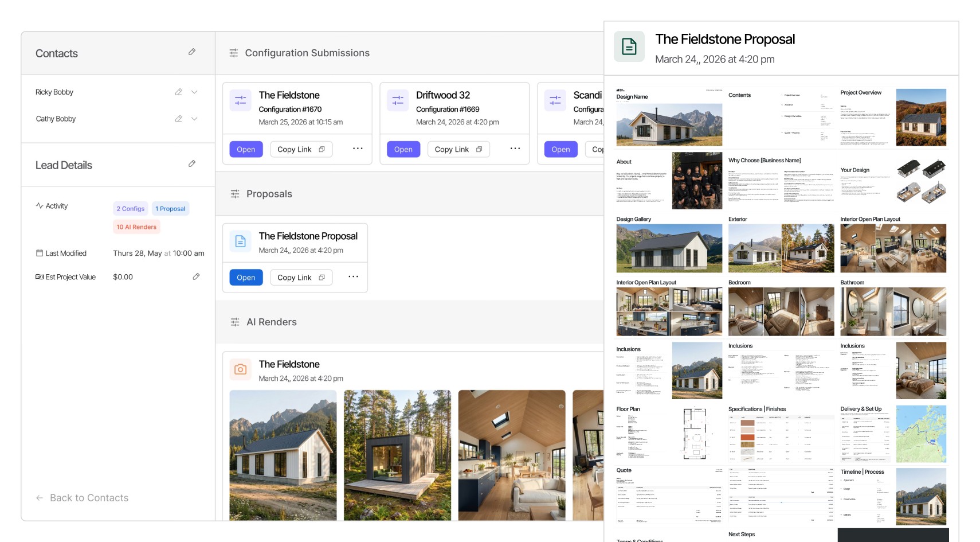Click 'March 25, 2026 at 10:15 am' timestamp

301,122
